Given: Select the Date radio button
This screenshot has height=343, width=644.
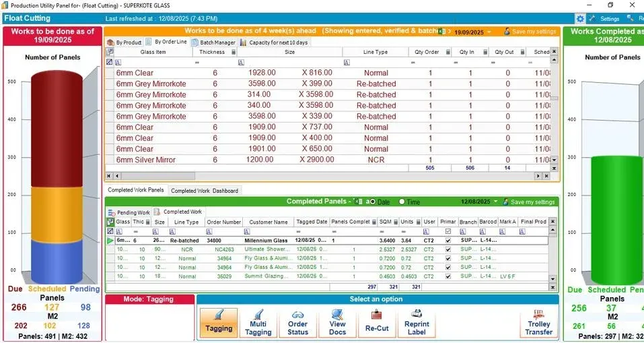Looking at the screenshot, I should pos(373,201).
